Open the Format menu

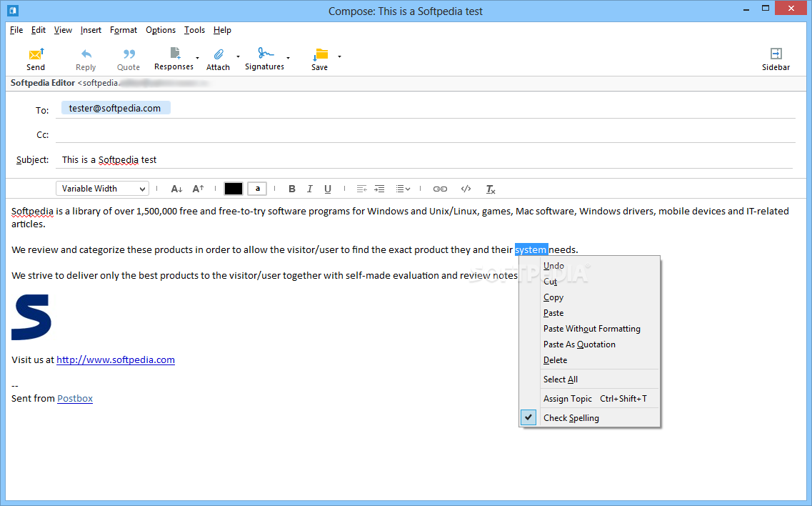(x=124, y=30)
